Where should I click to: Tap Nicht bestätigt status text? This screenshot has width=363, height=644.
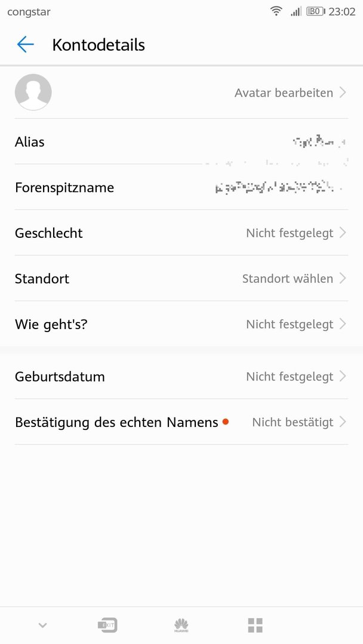(x=293, y=422)
